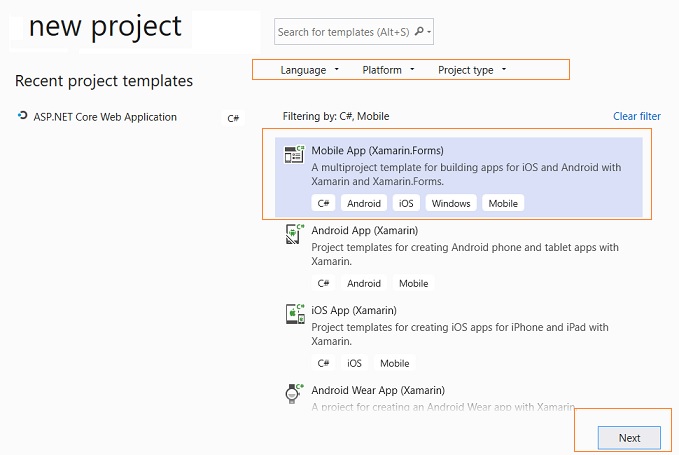Click iOS tag under Mobile App (Xamarin.Forms)
This screenshot has height=455, width=679.
click(x=406, y=203)
